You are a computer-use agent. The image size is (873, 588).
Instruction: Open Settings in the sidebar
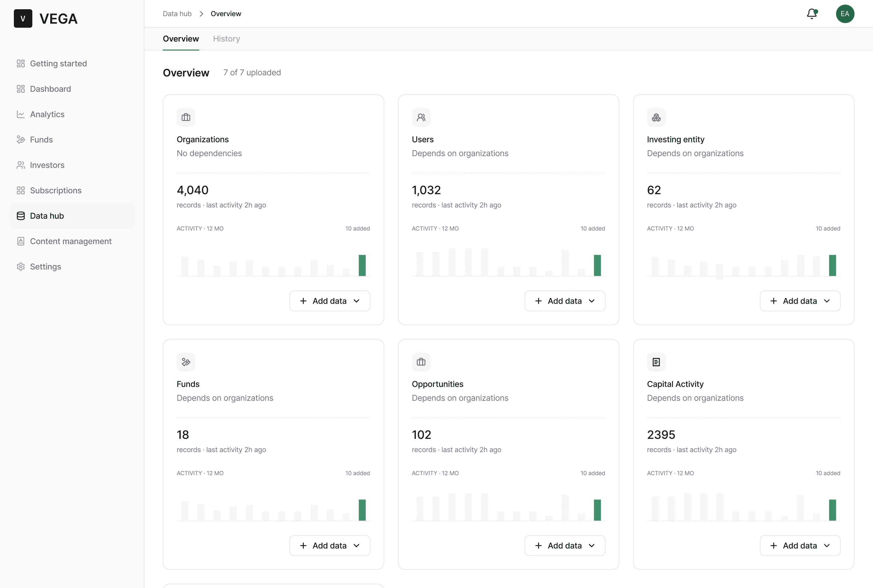(72, 267)
